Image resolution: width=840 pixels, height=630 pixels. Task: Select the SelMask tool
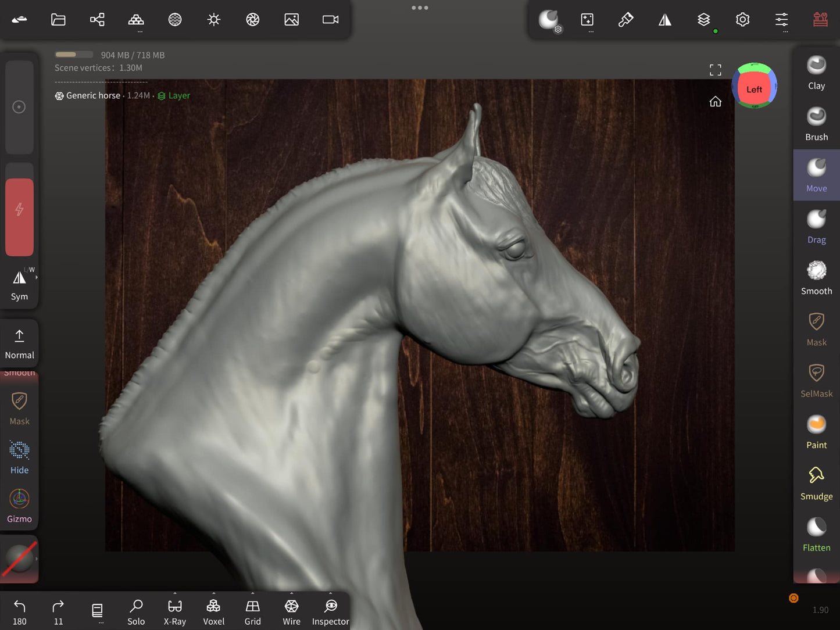[x=816, y=381]
